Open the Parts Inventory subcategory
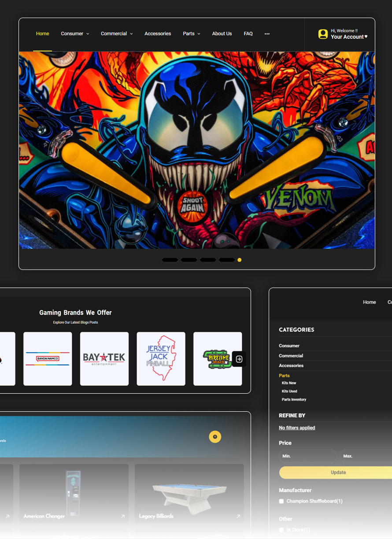Image resolution: width=392 pixels, height=539 pixels. 294,399
